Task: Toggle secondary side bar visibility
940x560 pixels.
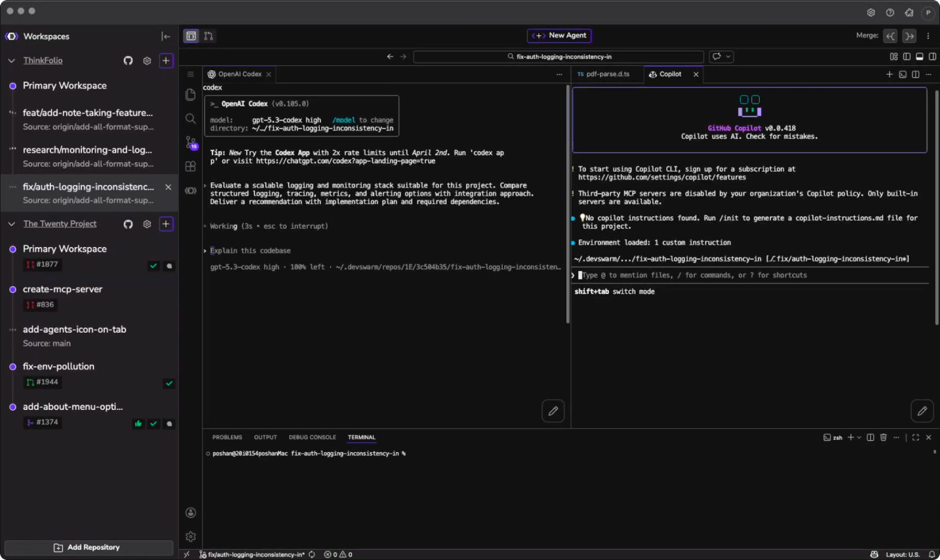Action: click(932, 57)
